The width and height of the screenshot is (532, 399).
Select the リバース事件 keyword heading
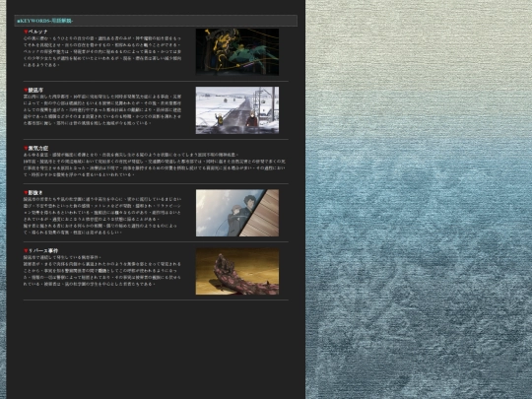43,251
